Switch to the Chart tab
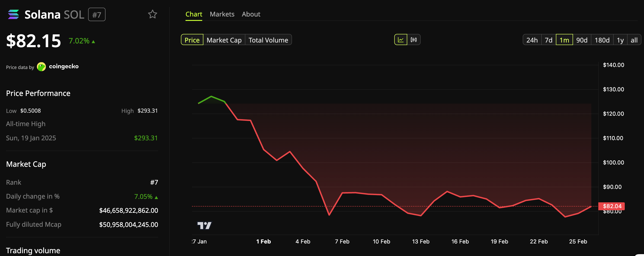Viewport: 644px width, 256px height. (194, 14)
